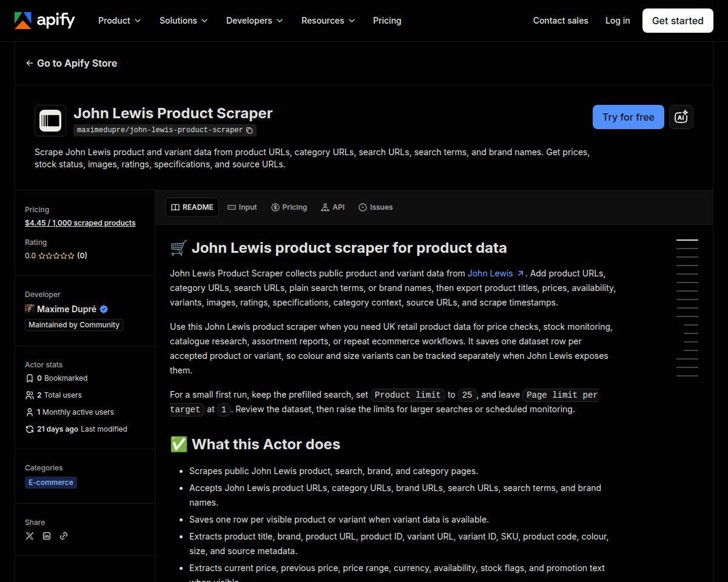Open Maxime Dupré developer profile
The width and height of the screenshot is (728, 582).
(67, 309)
